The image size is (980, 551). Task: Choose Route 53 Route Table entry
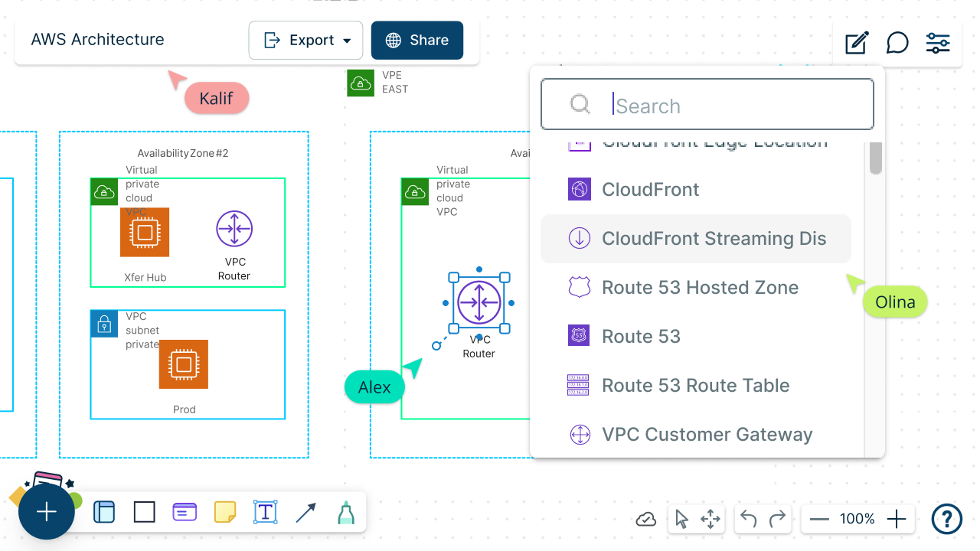696,386
